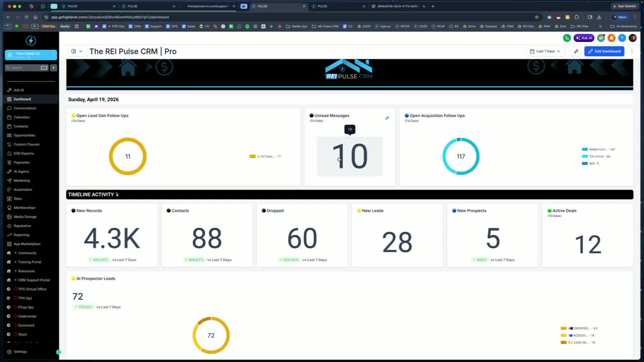This screenshot has height=362, width=644.
Task: Open the orange notifications bell
Action: click(612, 38)
